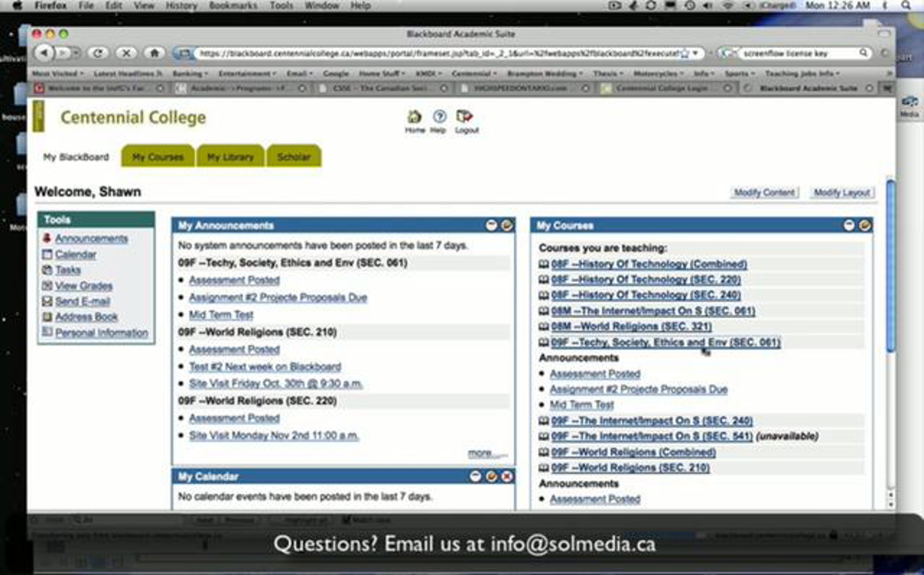Open Mid Term Test link in My Announcements
924x575 pixels.
[221, 315]
